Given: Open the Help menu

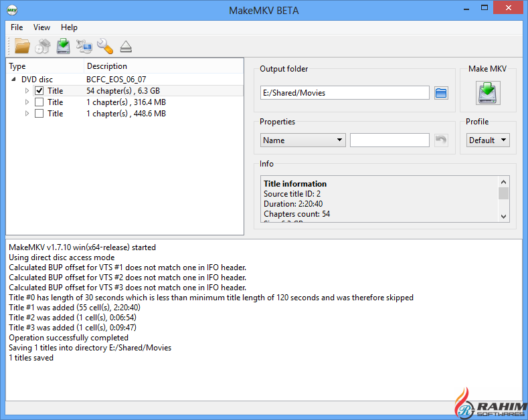Looking at the screenshot, I should [x=69, y=27].
